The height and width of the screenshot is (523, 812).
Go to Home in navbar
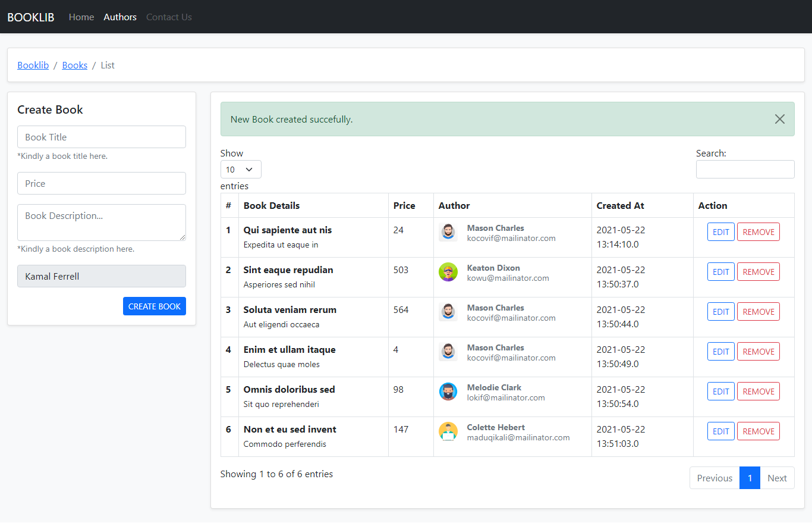81,17
